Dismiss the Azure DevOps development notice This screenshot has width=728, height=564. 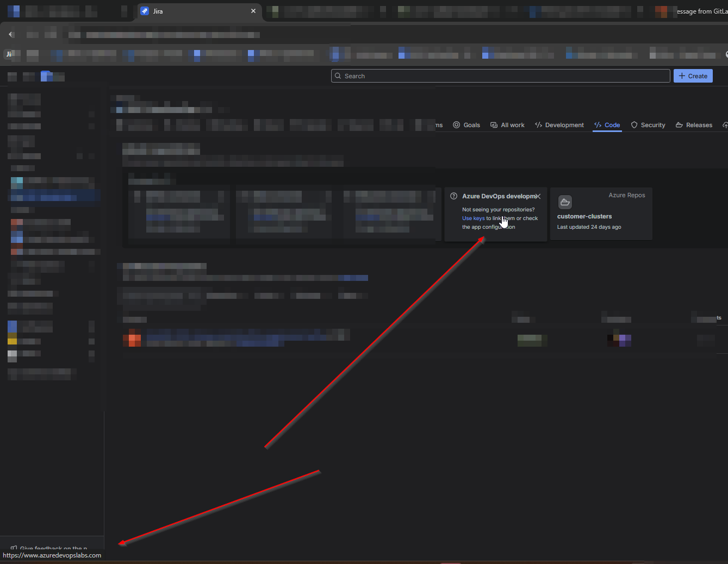pyautogui.click(x=538, y=196)
